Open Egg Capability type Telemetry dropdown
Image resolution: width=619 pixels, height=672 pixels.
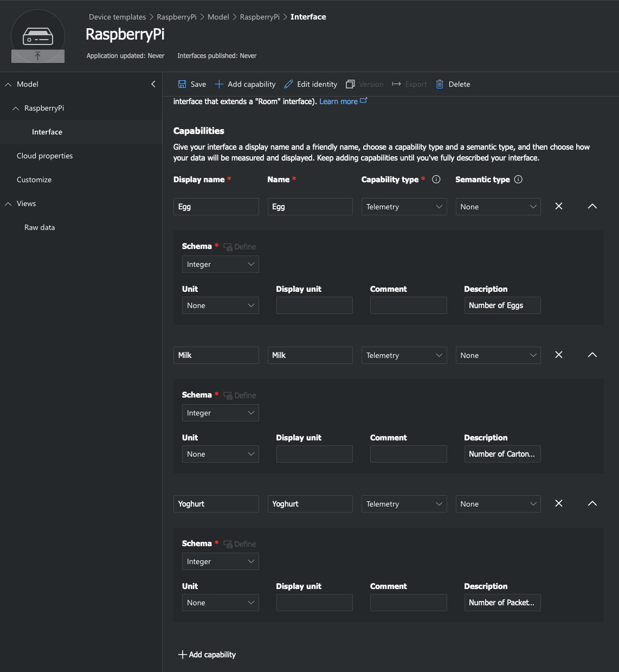coord(404,207)
